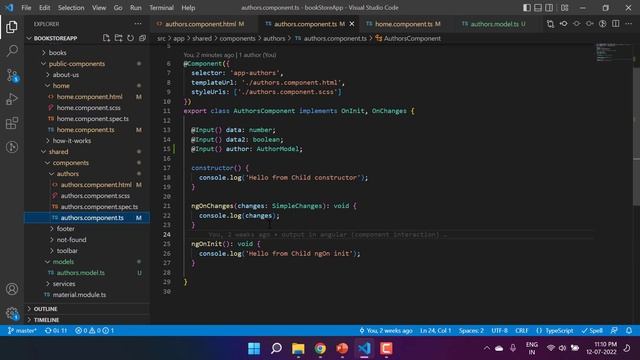640x360 pixels.
Task: Click the master branch indicator
Action: point(22,330)
